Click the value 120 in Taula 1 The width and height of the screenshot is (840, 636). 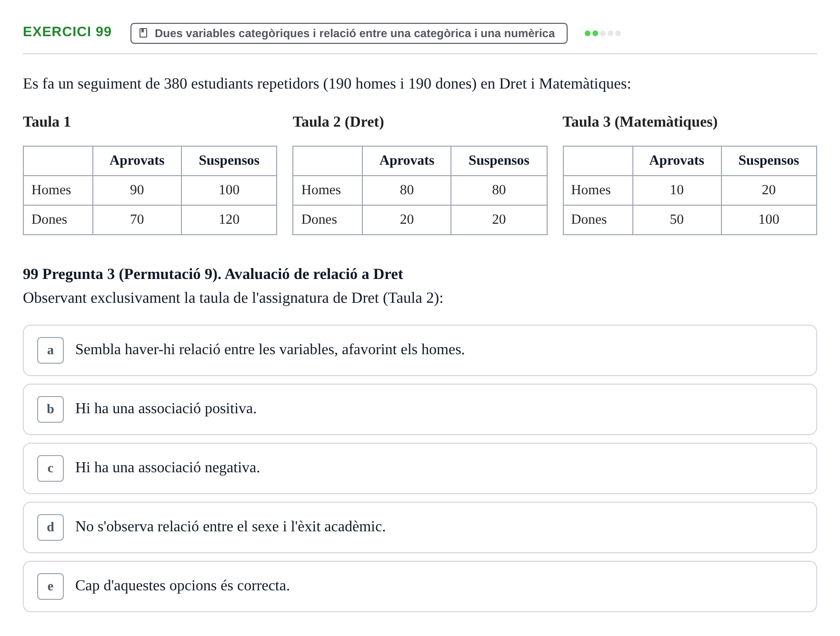tap(229, 219)
